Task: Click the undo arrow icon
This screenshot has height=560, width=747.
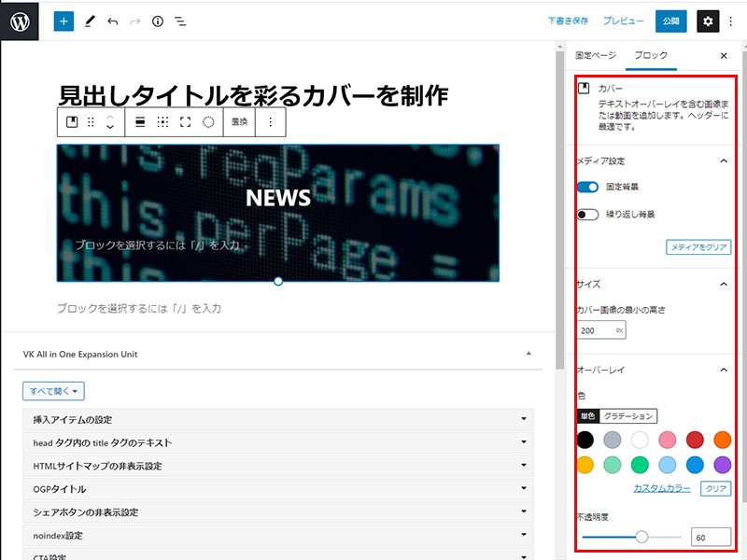Action: point(112,21)
